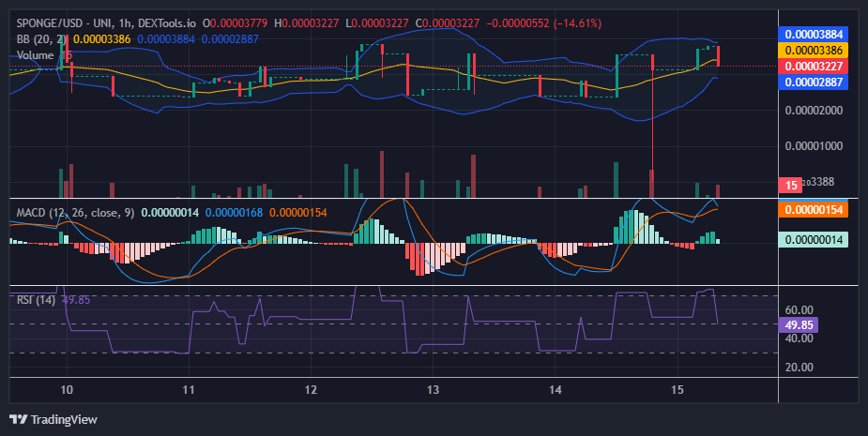The width and height of the screenshot is (868, 436).
Task: Click the −0.00000552 (−14.61%) change value
Action: pyautogui.click(x=544, y=23)
